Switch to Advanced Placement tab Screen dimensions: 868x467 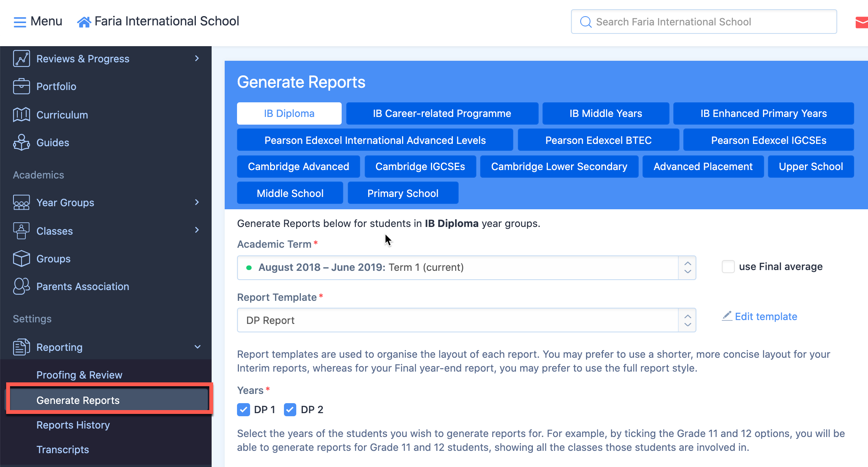point(703,167)
